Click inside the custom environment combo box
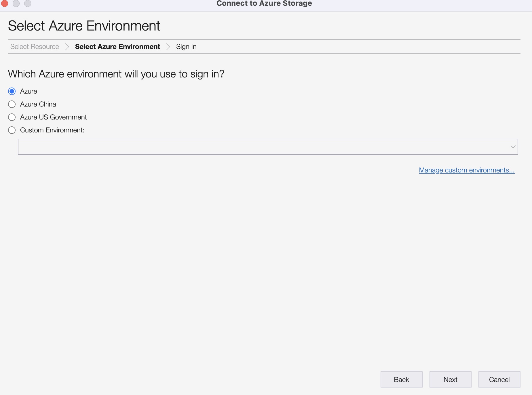 (268, 147)
